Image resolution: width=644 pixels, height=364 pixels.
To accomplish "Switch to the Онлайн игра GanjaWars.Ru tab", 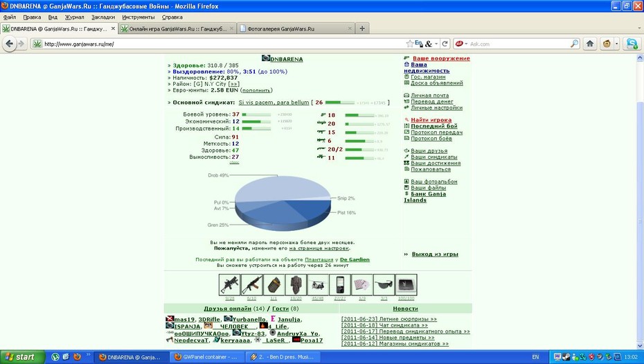I will (177, 29).
